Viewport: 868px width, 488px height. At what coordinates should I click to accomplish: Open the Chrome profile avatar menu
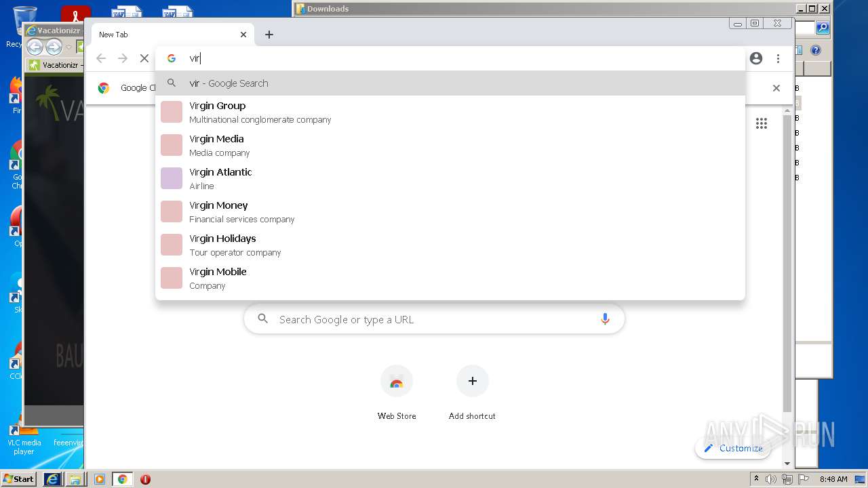click(x=756, y=58)
